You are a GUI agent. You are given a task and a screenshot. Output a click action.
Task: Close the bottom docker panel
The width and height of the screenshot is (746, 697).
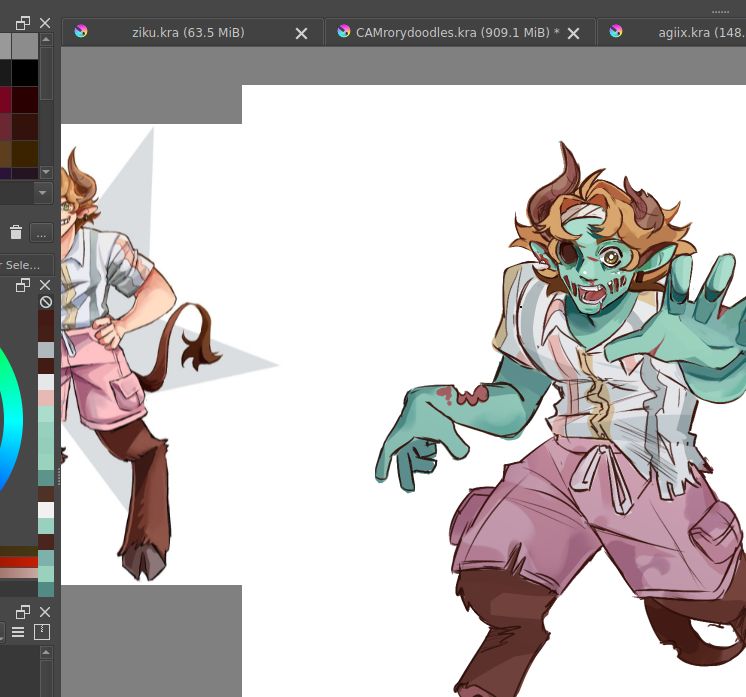(45, 612)
